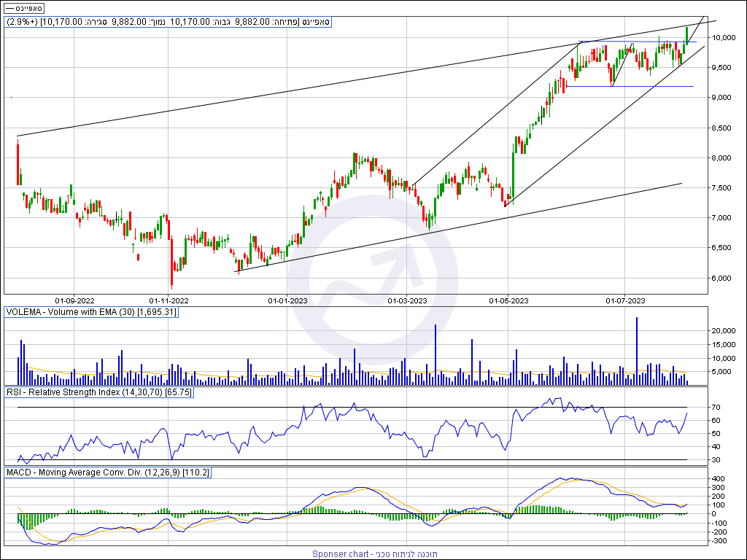Click the 01-05-2023 date label
The width and height of the screenshot is (747, 560).
click(x=508, y=300)
